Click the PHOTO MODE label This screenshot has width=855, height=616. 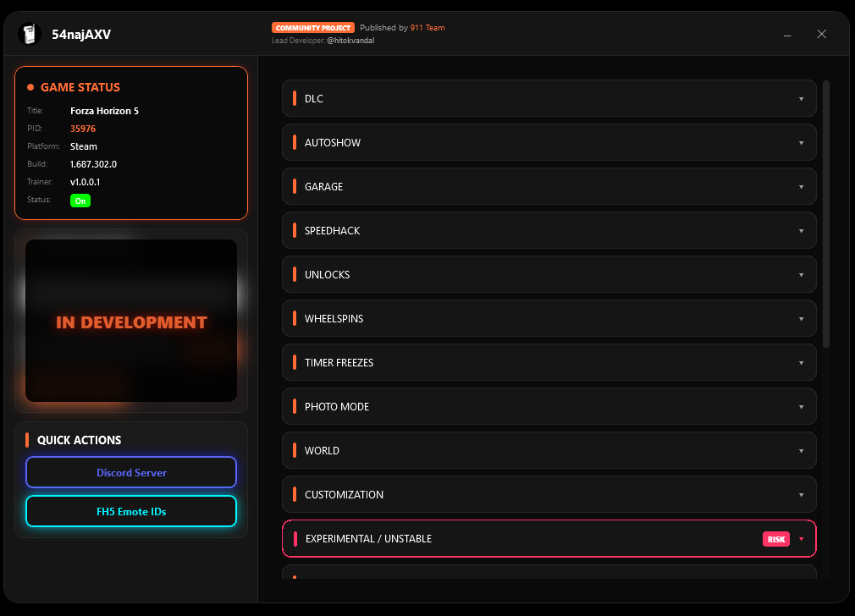click(x=337, y=407)
